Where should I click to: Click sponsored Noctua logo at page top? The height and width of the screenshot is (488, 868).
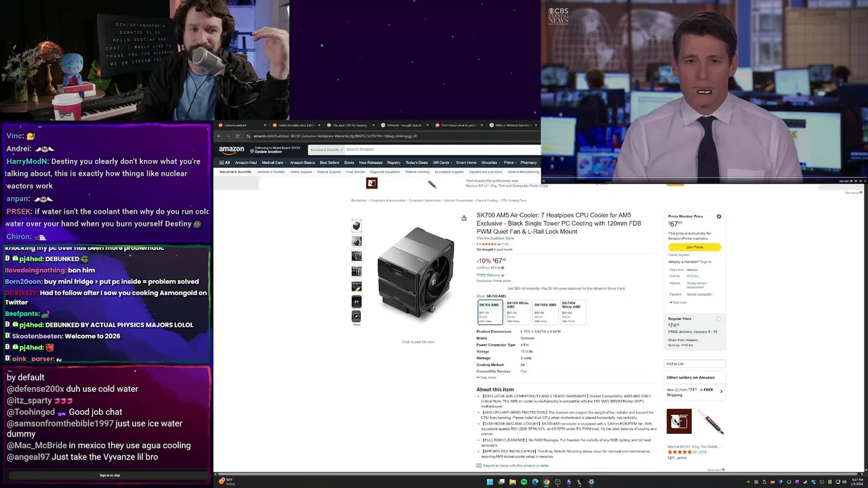click(372, 184)
